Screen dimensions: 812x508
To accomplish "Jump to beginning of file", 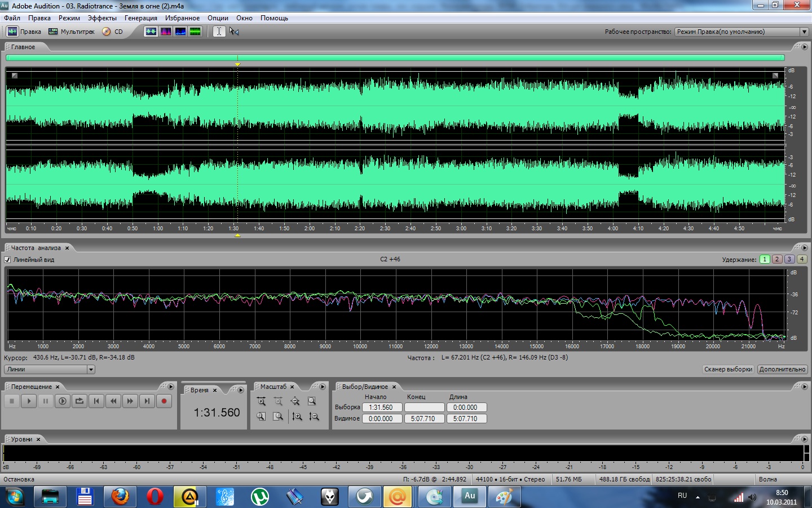I will point(96,401).
